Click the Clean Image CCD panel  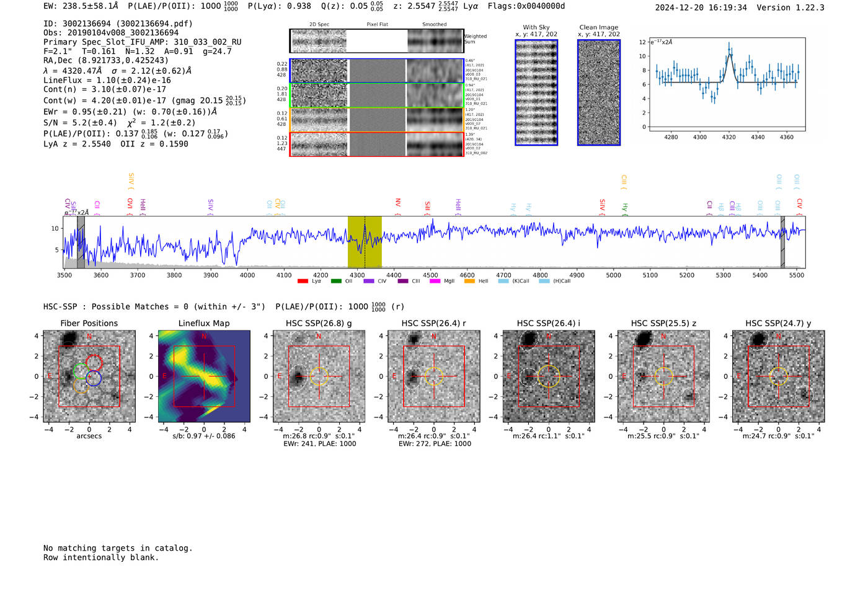(599, 92)
